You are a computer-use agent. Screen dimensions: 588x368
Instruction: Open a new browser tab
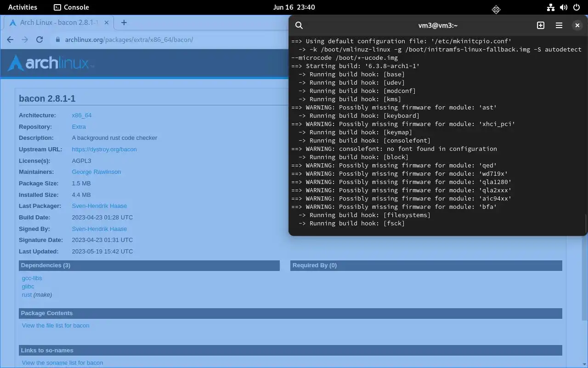[x=124, y=23]
